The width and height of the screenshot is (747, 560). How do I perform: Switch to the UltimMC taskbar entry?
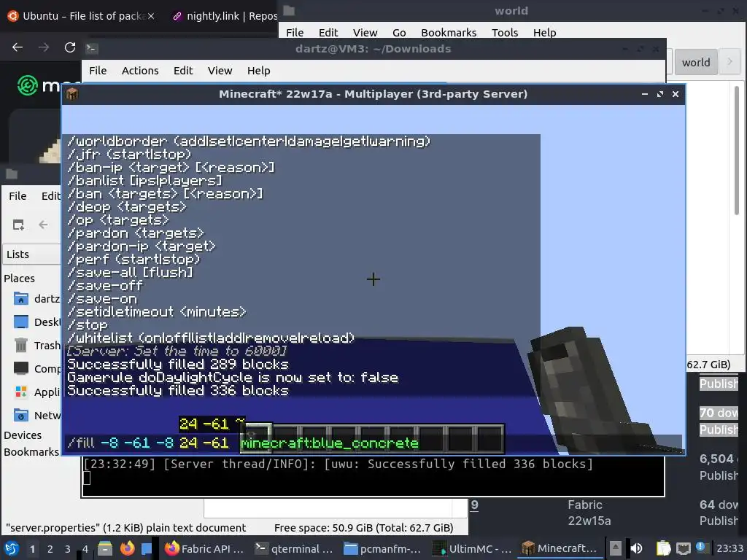coord(472,548)
